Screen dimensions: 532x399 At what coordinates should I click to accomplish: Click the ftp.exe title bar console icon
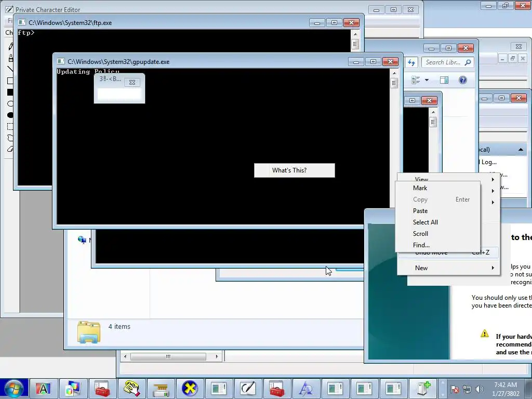[x=22, y=22]
